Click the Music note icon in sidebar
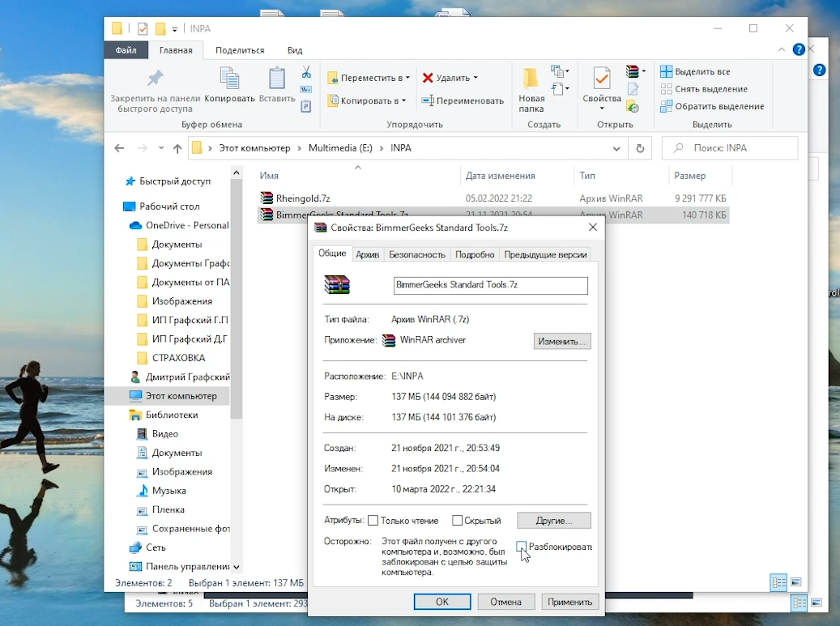840x626 pixels. pos(143,491)
